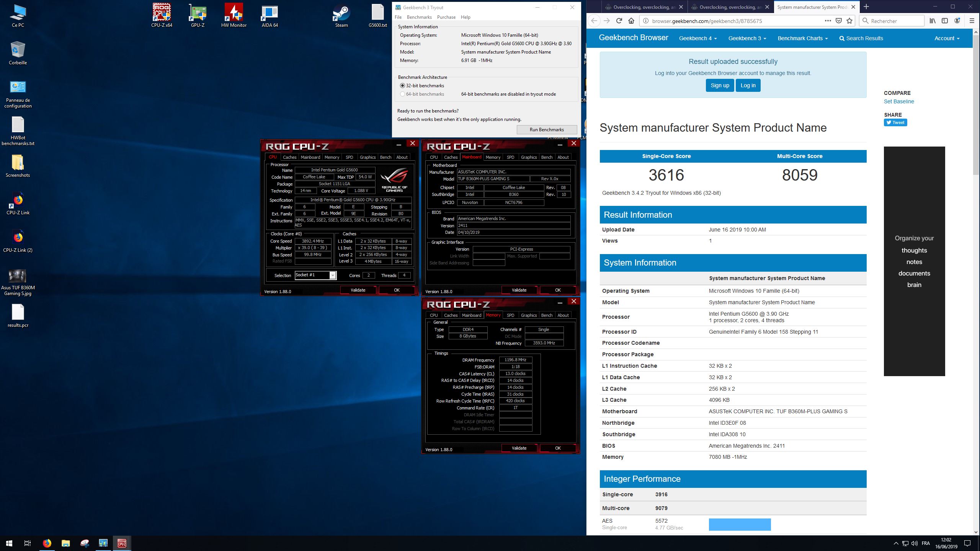The width and height of the screenshot is (980, 551).
Task: Show hidden system tray icons chevron
Action: [896, 543]
